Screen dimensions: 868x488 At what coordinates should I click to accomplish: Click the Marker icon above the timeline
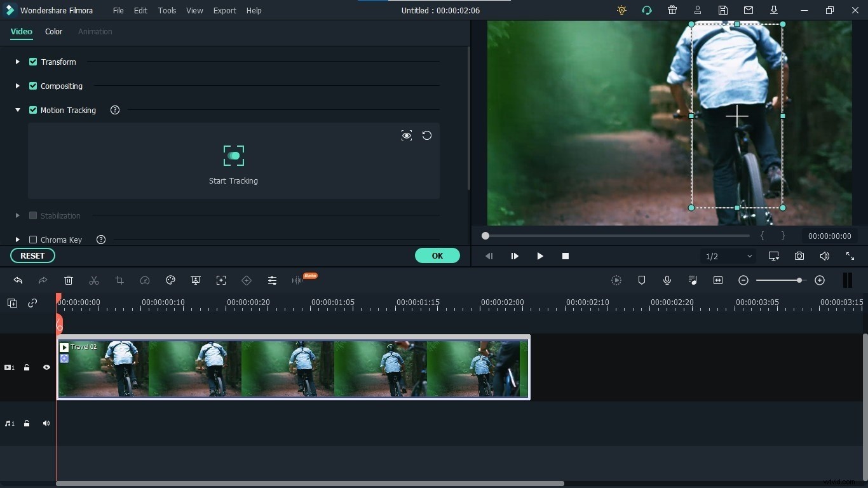642,280
